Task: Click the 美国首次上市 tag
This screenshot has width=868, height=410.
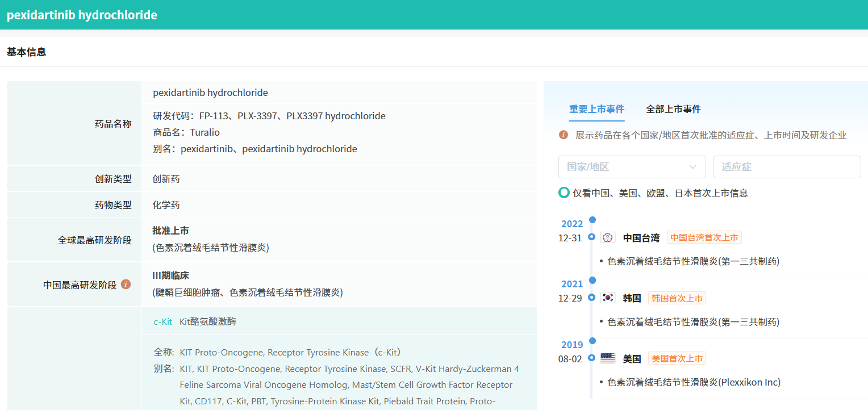Action: click(677, 358)
